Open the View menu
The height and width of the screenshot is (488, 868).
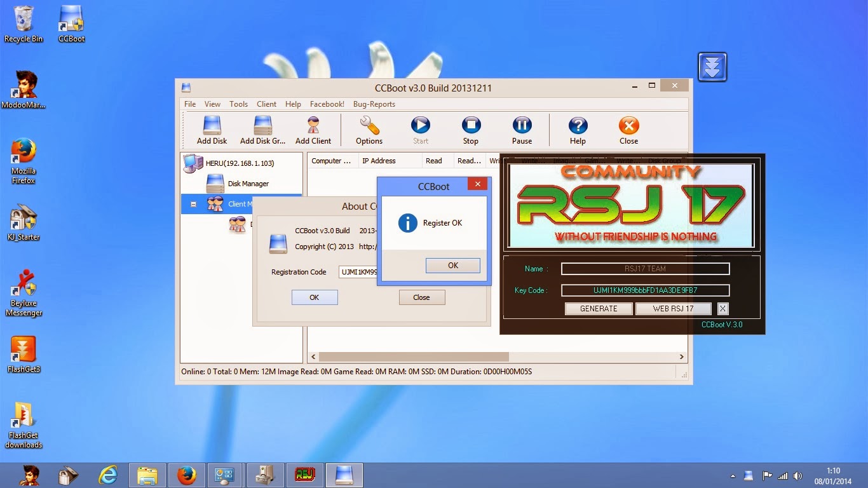click(x=212, y=104)
